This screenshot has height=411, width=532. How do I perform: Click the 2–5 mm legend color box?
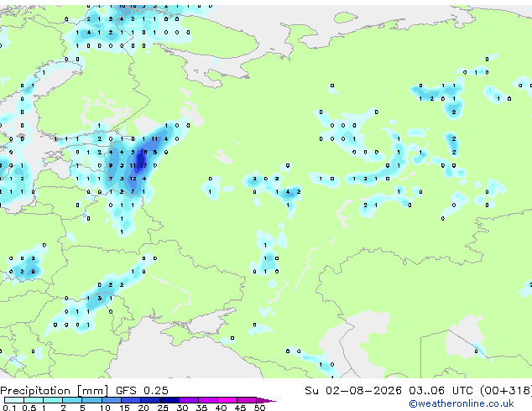pyautogui.click(x=72, y=400)
